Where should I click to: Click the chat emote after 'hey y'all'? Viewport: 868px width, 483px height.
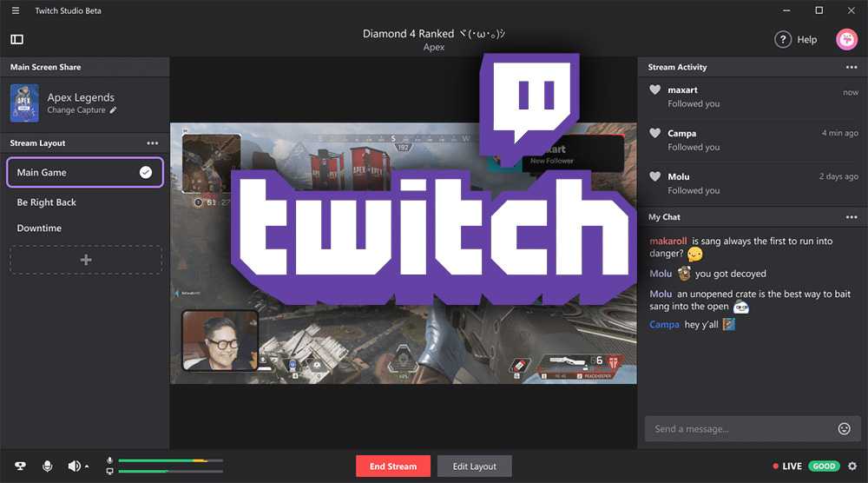tap(729, 324)
